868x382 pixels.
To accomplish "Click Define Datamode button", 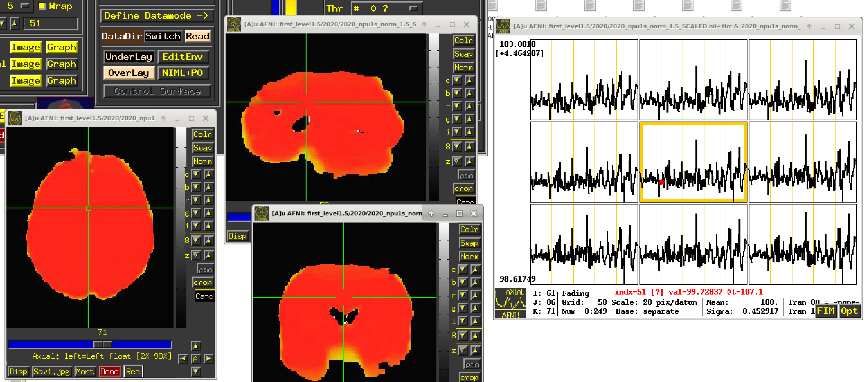I will pos(157,16).
